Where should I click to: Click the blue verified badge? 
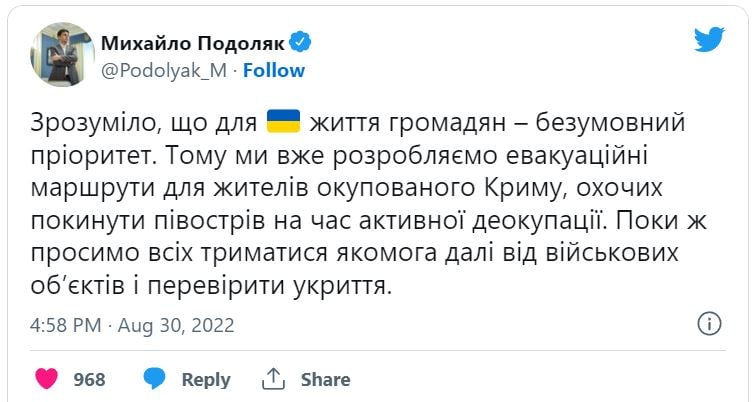300,42
